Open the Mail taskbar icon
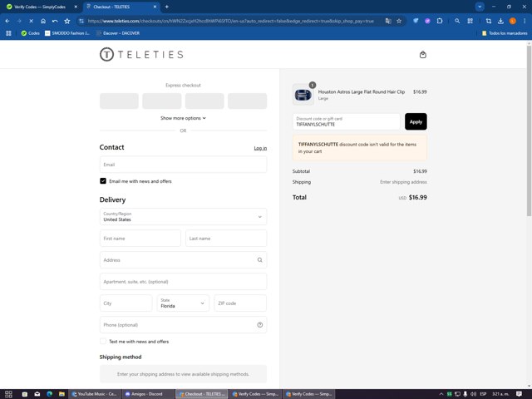This screenshot has width=532, height=399. coord(37,394)
